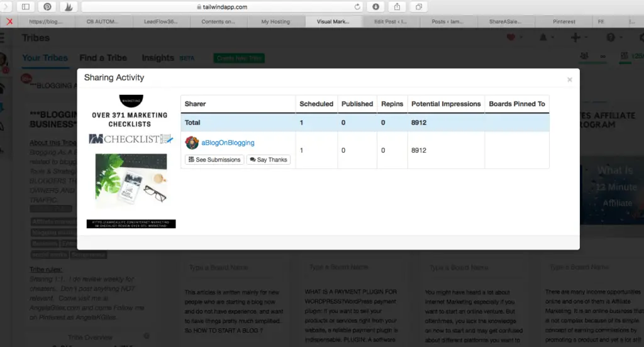Image resolution: width=644 pixels, height=347 pixels.
Task: Open the Safari downloads icon
Action: point(375,6)
